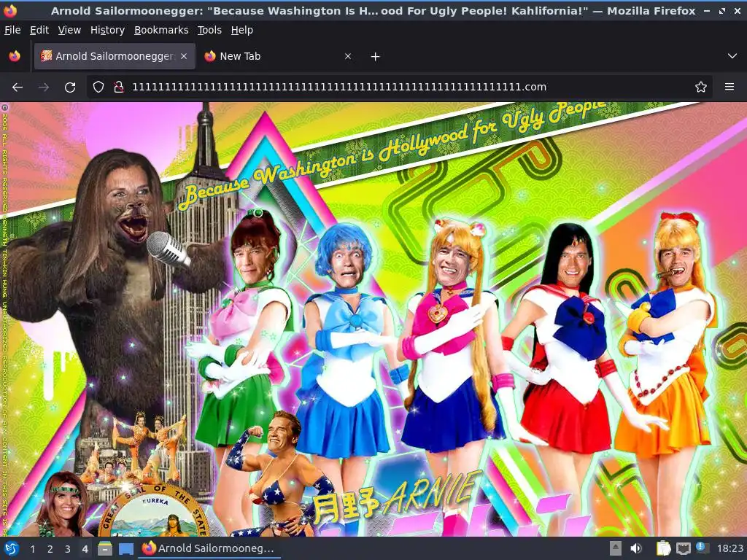Open the network status tray icon
747x560 pixels.
[683, 549]
